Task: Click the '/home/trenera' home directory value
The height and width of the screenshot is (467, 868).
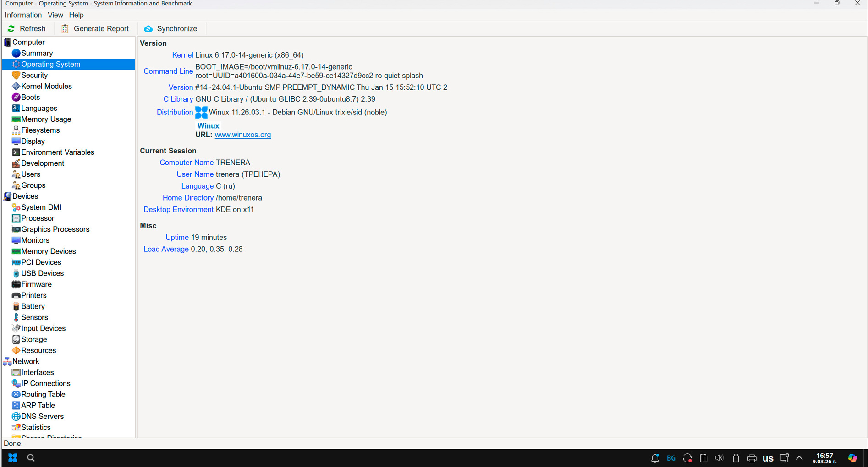Action: pos(239,198)
